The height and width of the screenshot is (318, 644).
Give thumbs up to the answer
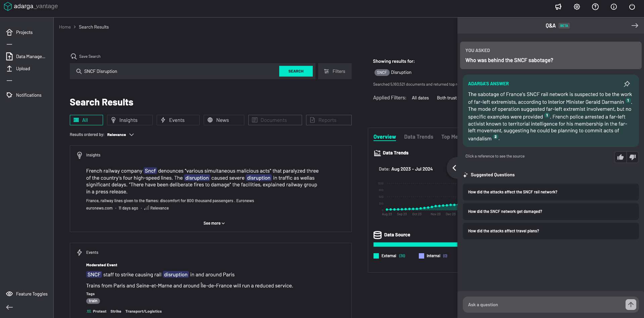(x=621, y=157)
